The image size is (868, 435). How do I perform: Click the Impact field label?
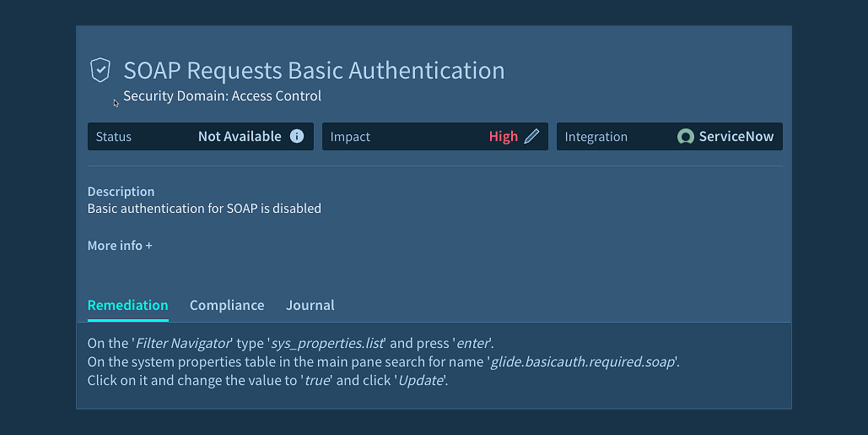[350, 137]
